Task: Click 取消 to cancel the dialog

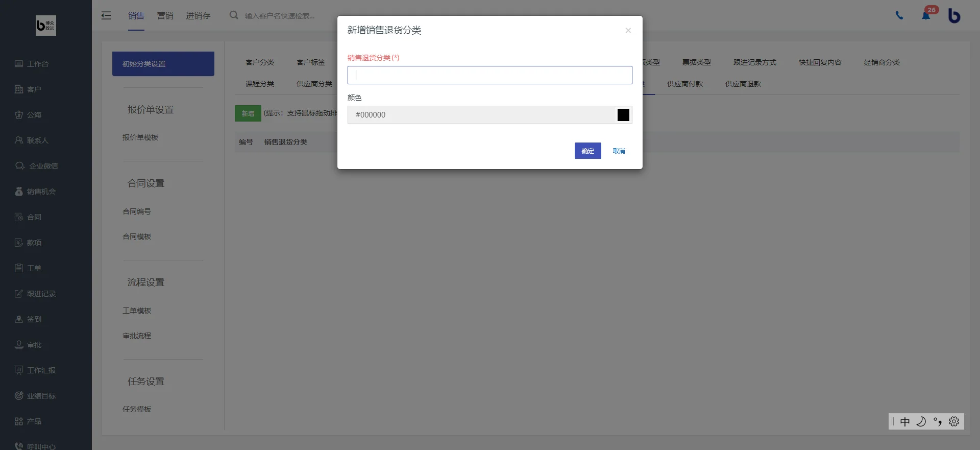Action: (619, 151)
